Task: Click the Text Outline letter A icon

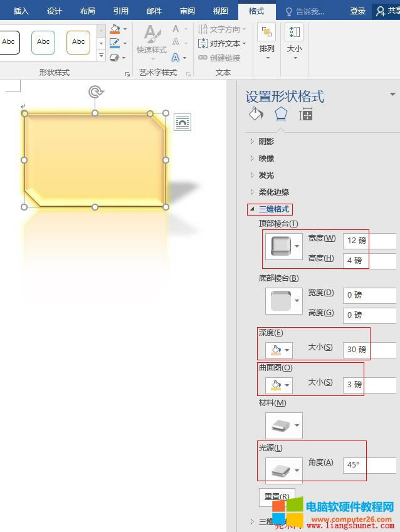Action: pos(176,43)
